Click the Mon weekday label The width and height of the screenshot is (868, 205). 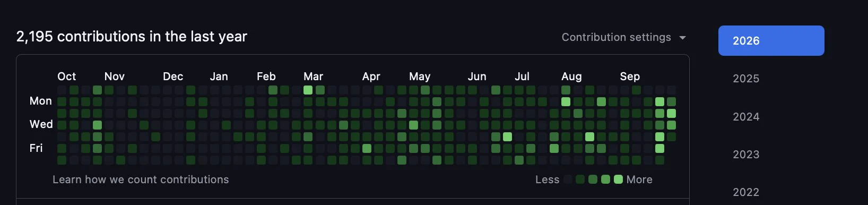pos(41,101)
